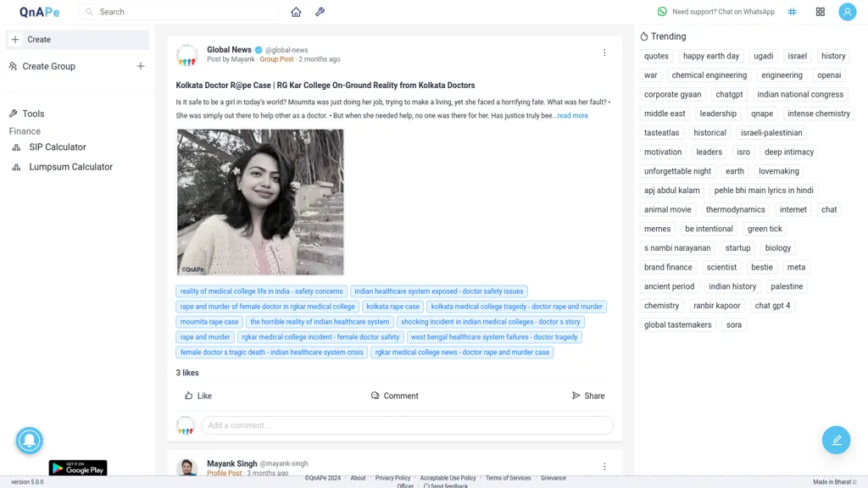Image resolution: width=868 pixels, height=488 pixels.
Task: Go to the Home feed icon
Action: [296, 12]
